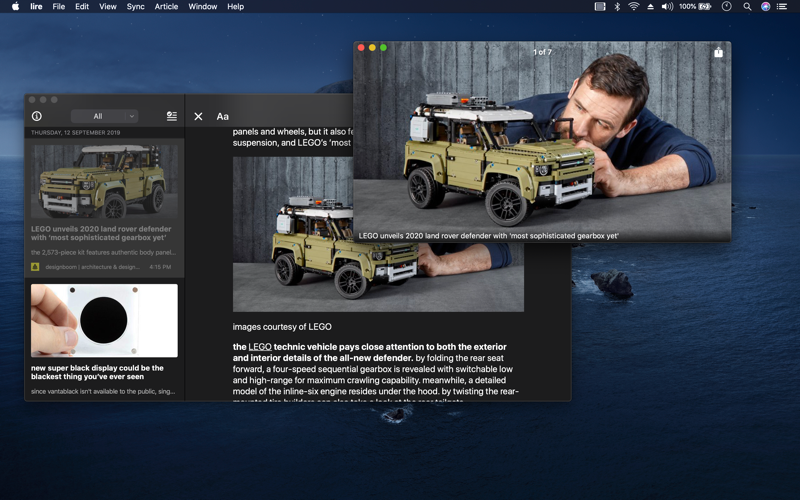Click the designboom feed favicon
The width and height of the screenshot is (800, 500).
point(35,267)
